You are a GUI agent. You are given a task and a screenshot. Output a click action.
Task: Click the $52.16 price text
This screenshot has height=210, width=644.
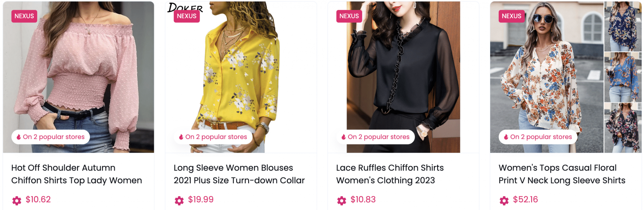click(x=525, y=199)
